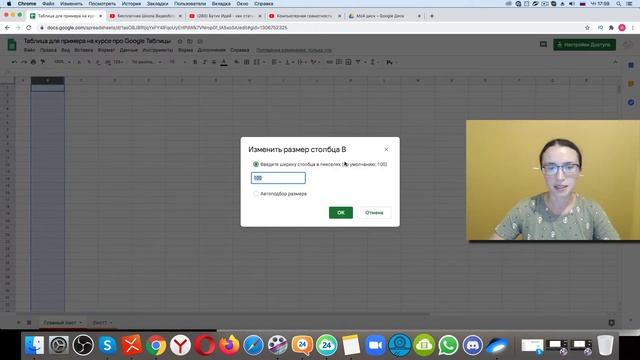The image size is (640, 360).
Task: Click the Print icon in Sheets toolbar
Action: pyautogui.click(x=33, y=62)
